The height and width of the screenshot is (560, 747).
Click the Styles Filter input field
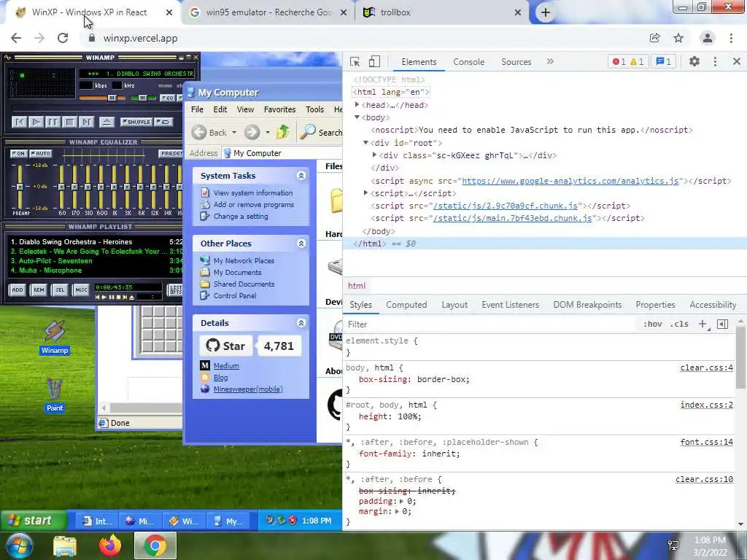click(491, 324)
